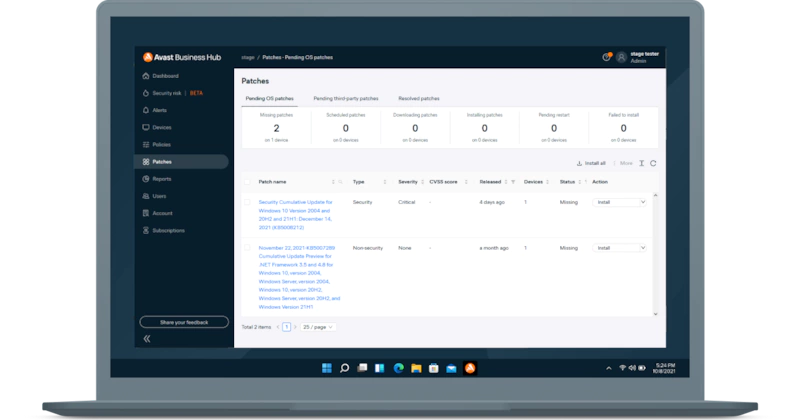Collapse the sidebar with the double chevron
The width and height of the screenshot is (800, 420).
coord(147,339)
